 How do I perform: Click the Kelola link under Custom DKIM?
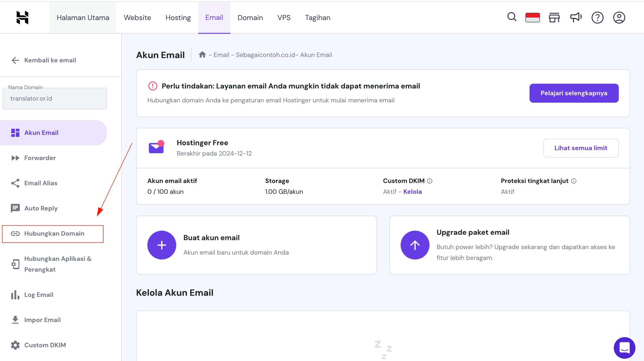(x=412, y=192)
